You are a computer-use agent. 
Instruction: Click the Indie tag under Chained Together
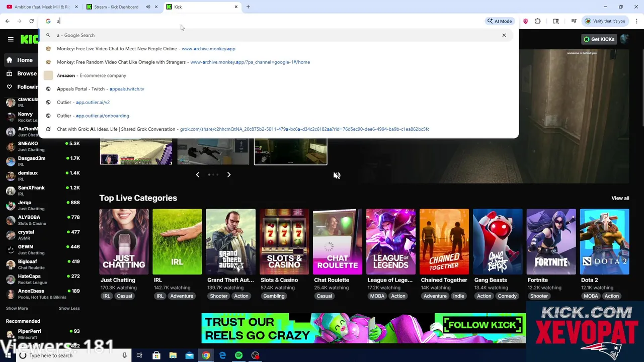pyautogui.click(x=458, y=296)
